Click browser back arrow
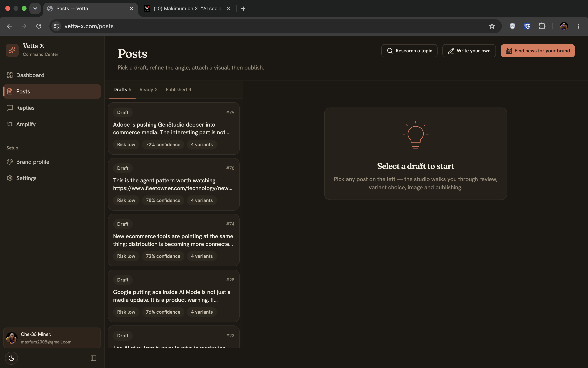588x368 pixels. click(x=9, y=26)
